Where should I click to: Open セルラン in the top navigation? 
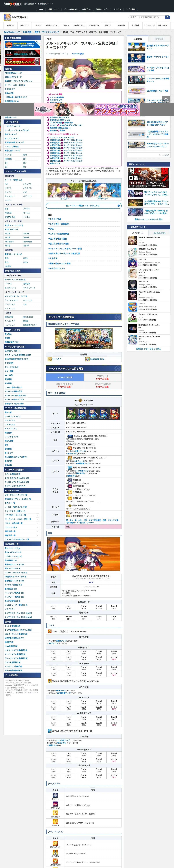click(117, 9)
